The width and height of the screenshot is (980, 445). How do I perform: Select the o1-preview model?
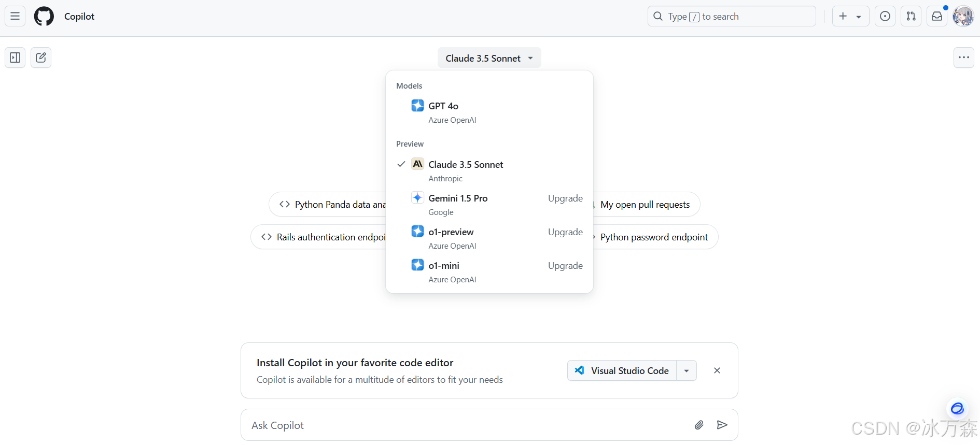[x=489, y=238]
